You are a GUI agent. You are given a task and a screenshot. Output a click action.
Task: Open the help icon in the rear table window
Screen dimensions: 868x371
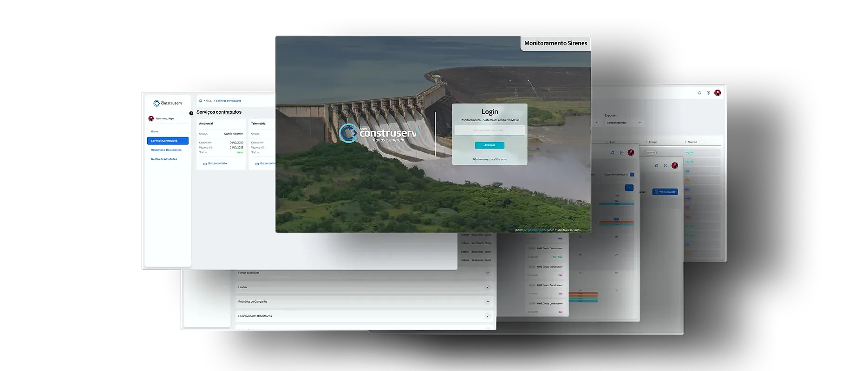click(708, 93)
